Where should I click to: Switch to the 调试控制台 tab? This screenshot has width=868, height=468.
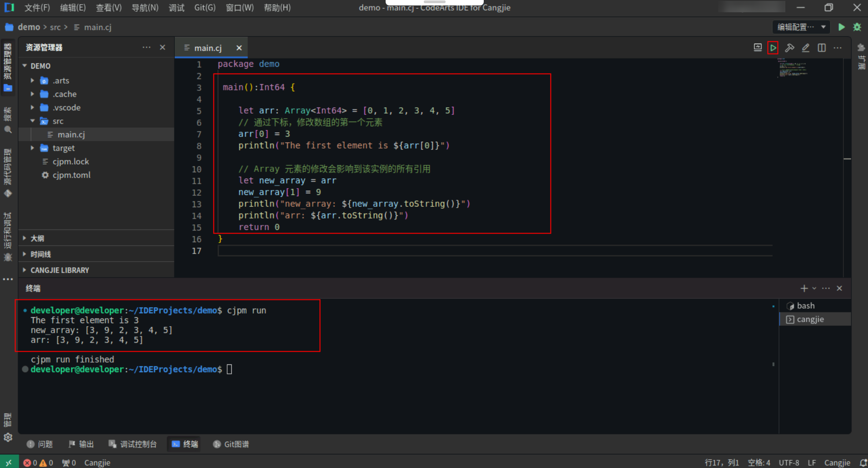pyautogui.click(x=133, y=444)
